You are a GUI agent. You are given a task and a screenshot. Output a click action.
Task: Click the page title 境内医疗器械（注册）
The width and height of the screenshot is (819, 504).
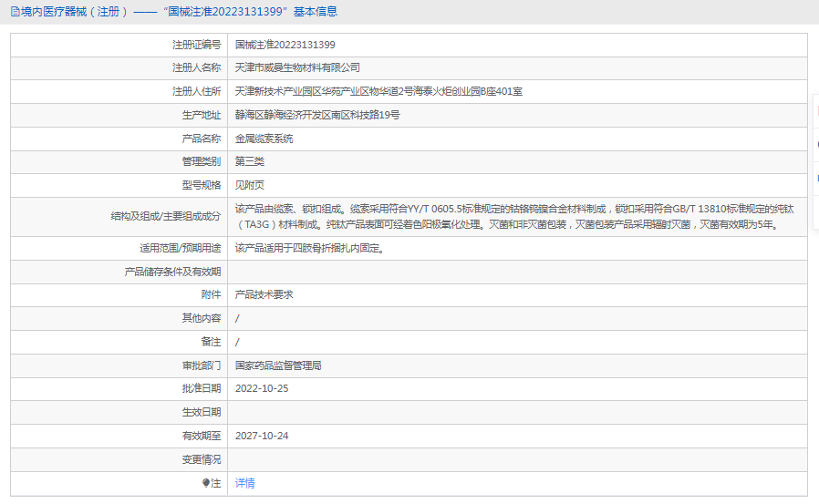pos(75,12)
